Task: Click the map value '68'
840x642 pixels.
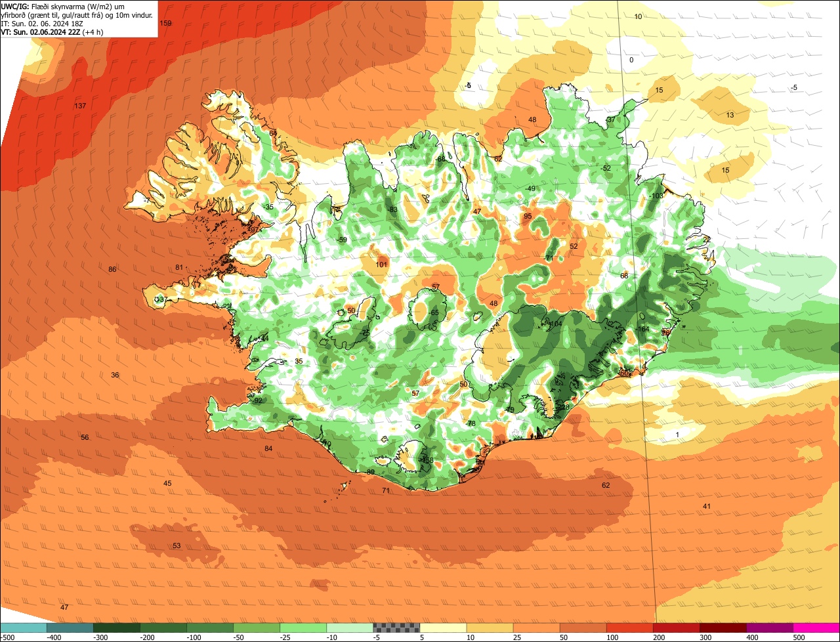Action: pos(624,276)
